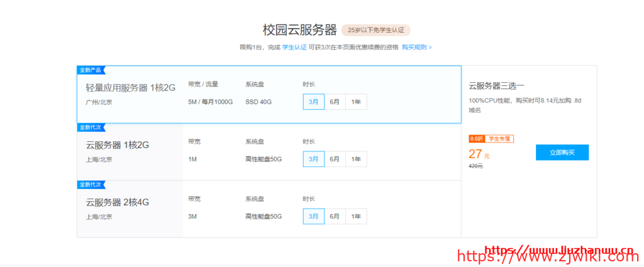Click the 25岁以下免学生认证 badge
The width and height of the screenshot is (644, 267).
[x=375, y=30]
